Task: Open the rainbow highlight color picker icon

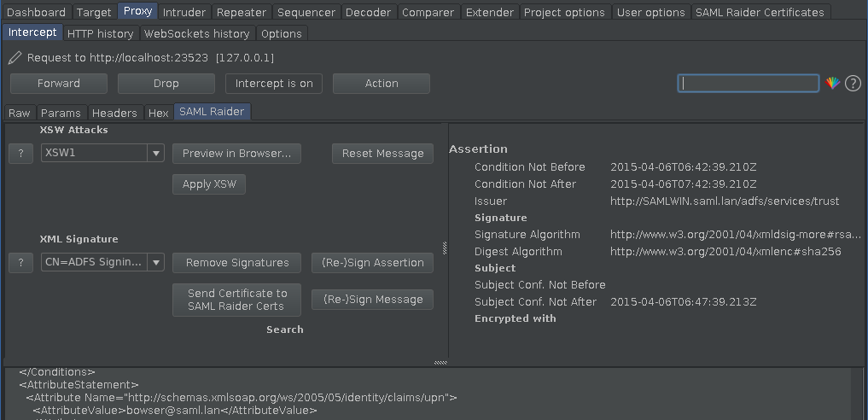Action: point(832,83)
